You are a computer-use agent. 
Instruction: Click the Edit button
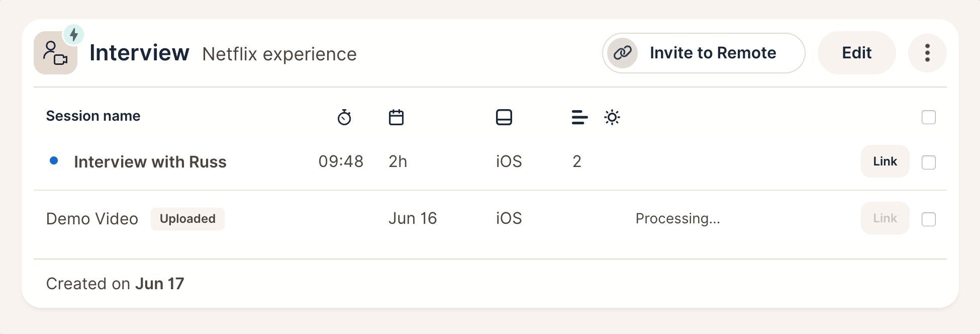[x=856, y=53]
